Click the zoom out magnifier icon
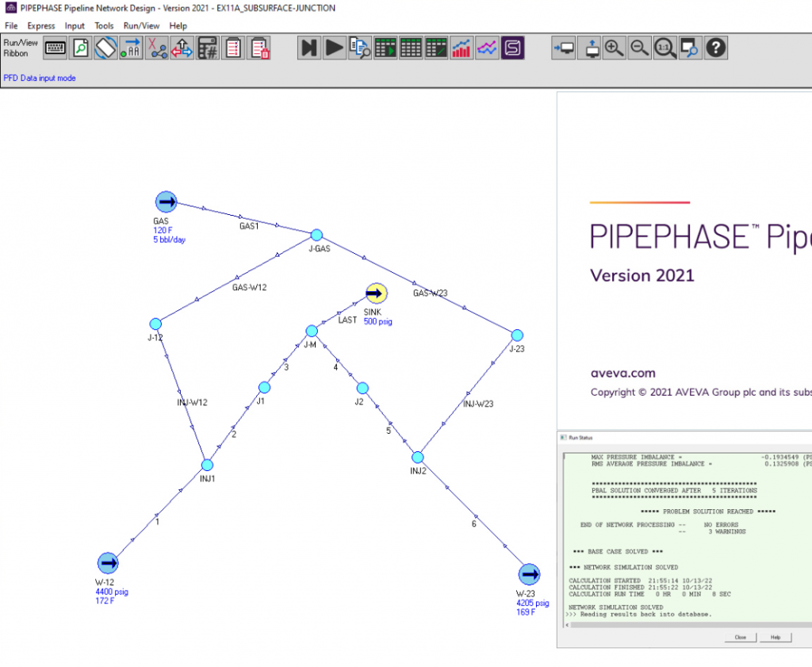This screenshot has width=812, height=667. coord(640,48)
